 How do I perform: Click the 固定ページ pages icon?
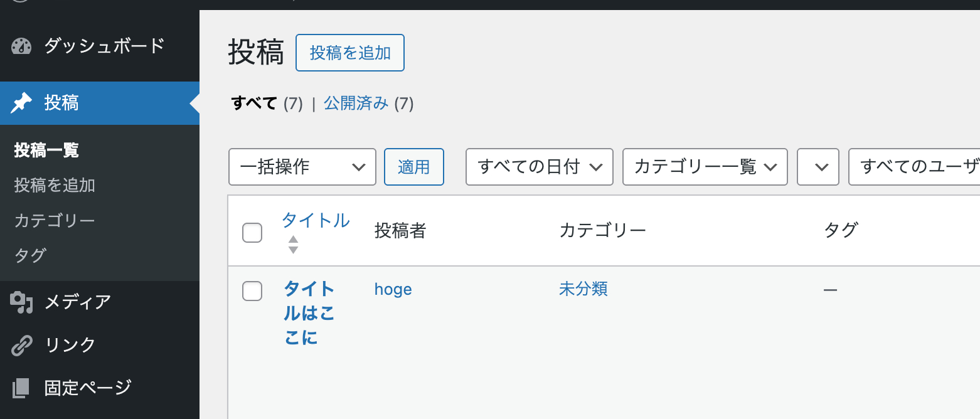coord(21,387)
